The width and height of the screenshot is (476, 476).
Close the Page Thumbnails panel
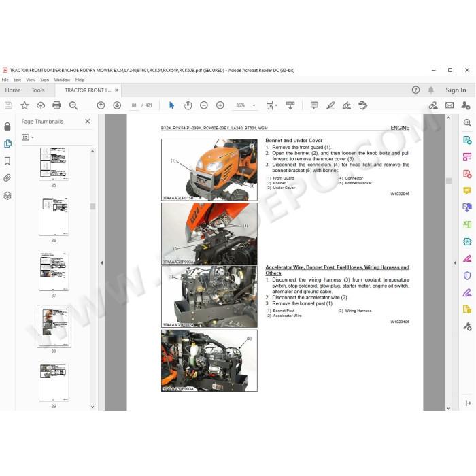tap(88, 121)
